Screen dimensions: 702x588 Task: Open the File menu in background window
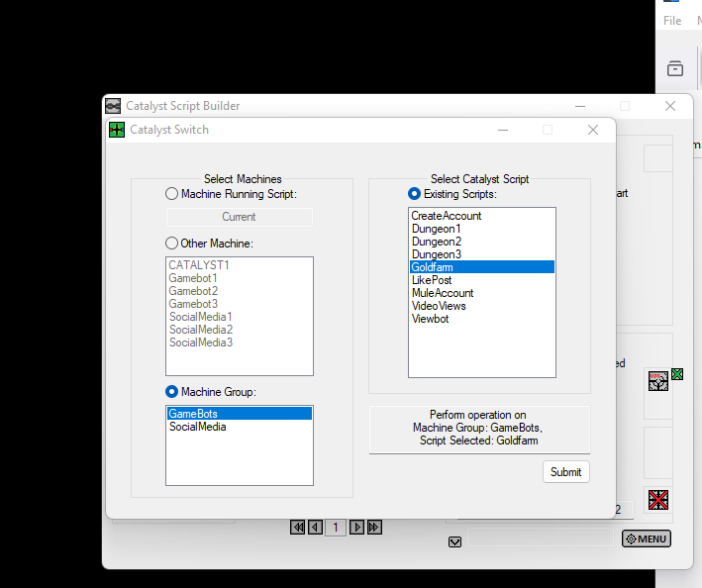coord(672,21)
